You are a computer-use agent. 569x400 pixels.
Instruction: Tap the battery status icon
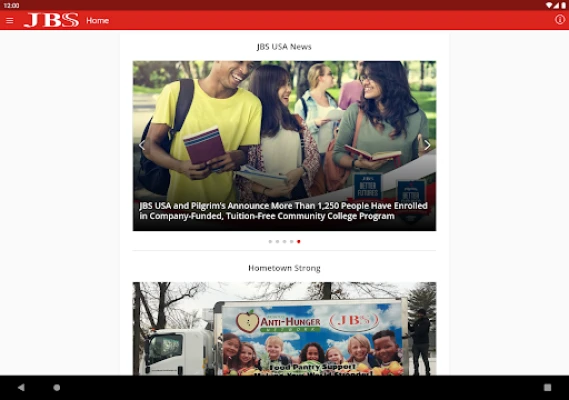(x=564, y=5)
